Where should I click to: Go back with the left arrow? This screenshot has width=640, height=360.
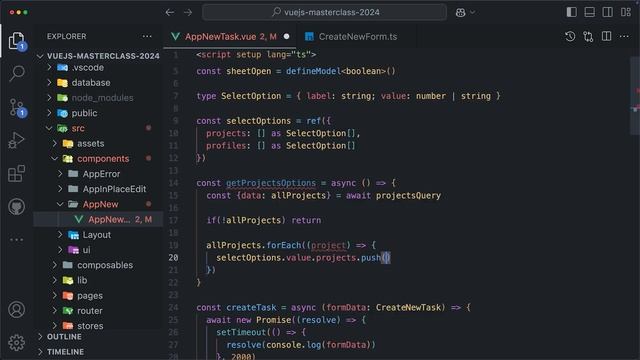[170, 12]
